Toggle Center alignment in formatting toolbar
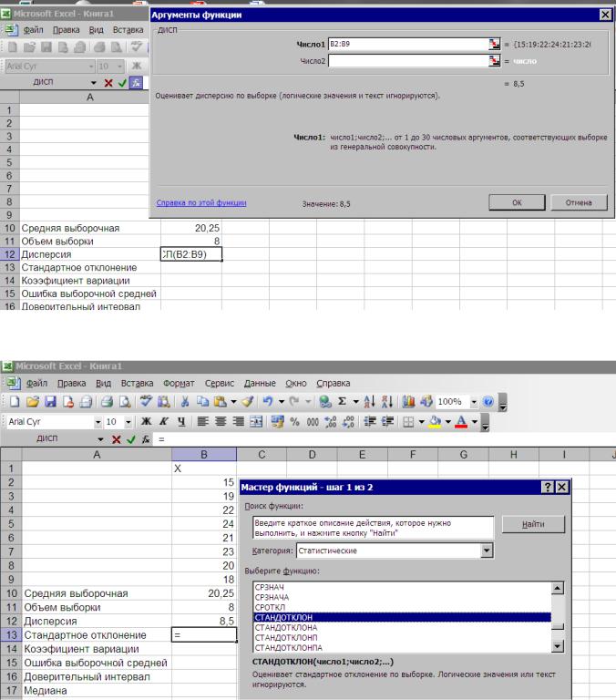 pyautogui.click(x=221, y=421)
